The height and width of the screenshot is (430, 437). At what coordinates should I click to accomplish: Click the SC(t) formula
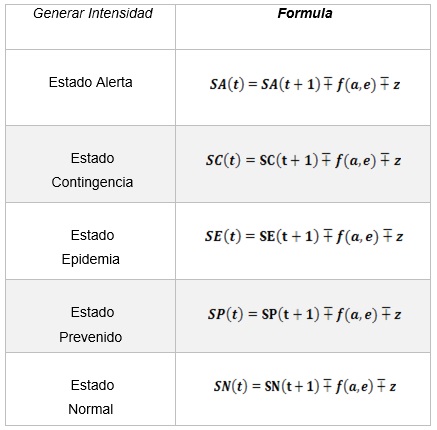point(303,160)
